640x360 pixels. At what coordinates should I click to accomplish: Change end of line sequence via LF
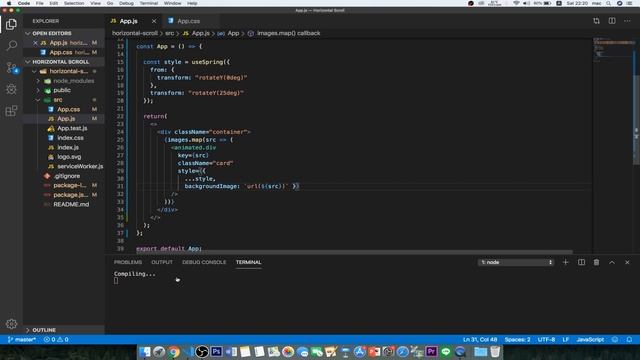click(566, 340)
